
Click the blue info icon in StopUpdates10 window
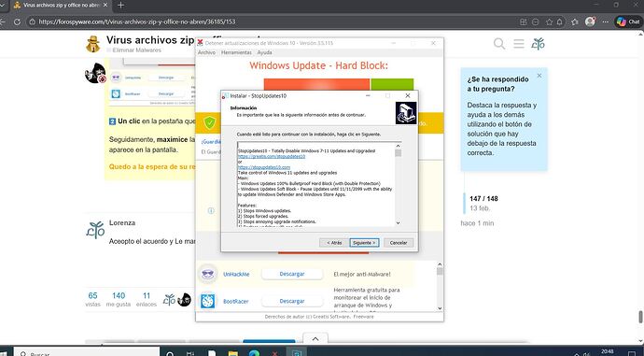[211, 210]
